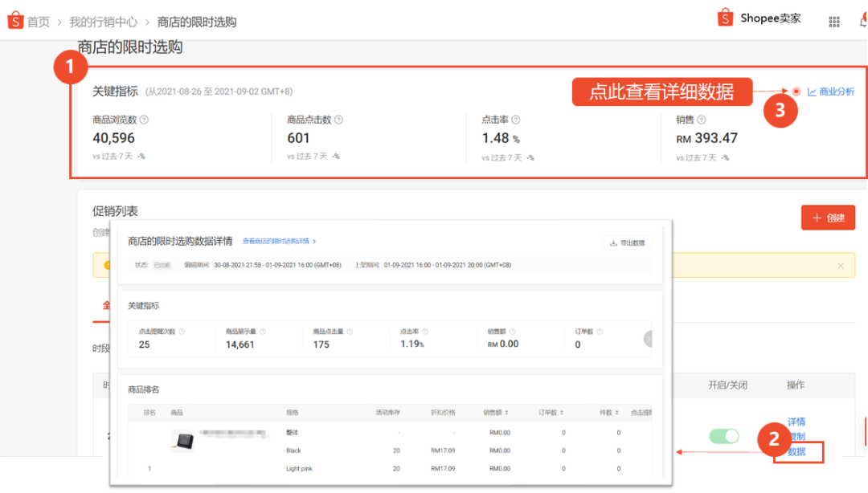Viewport: 868px width, 493px height.
Task: Click the Shopee logo in the breadcrumb bar
Action: (x=15, y=20)
